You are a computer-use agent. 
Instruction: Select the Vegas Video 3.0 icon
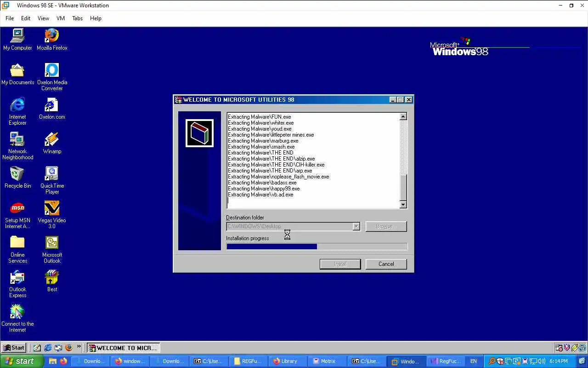(52, 214)
